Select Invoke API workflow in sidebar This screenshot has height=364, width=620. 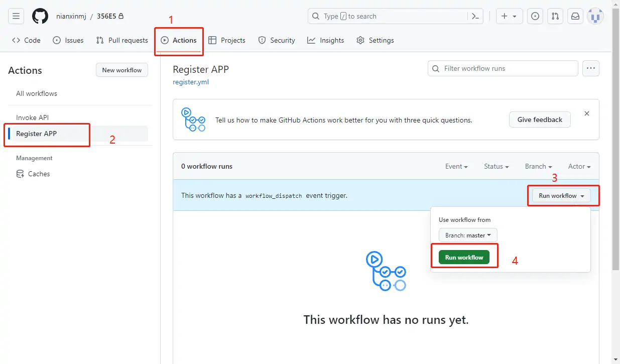tap(32, 117)
